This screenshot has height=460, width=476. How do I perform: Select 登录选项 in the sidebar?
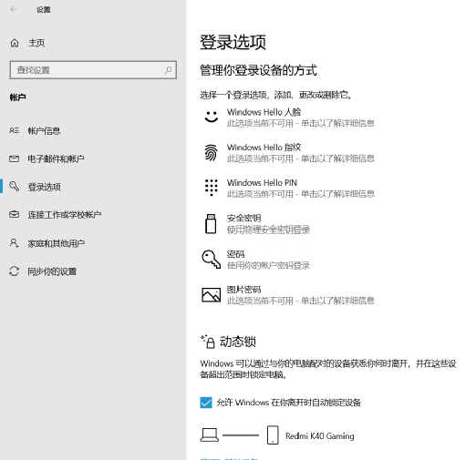click(45, 187)
